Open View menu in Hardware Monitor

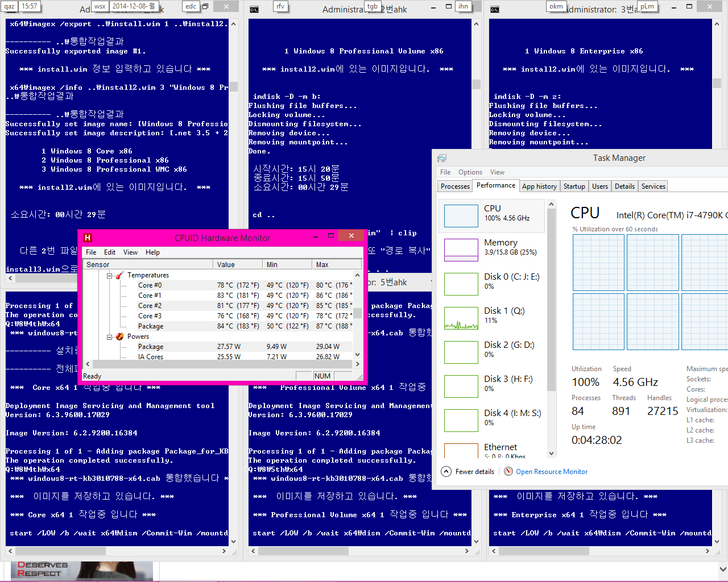[130, 252]
